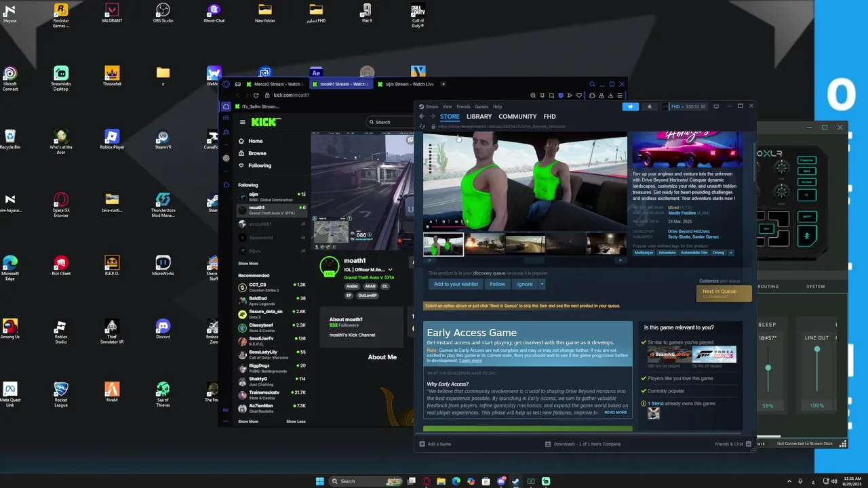
Task: Select the CCT_CS recommended channel
Action: point(272,287)
